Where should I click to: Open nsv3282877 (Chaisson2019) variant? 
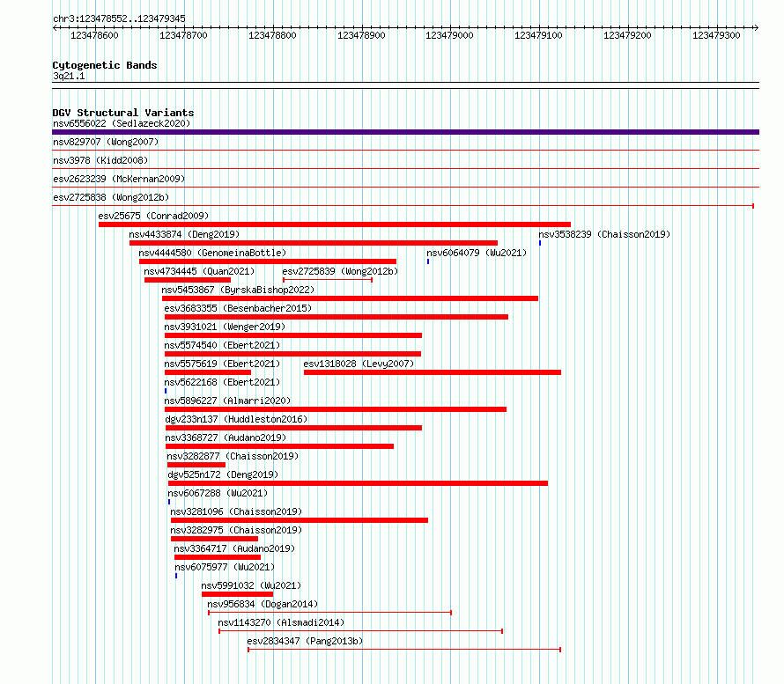click(233, 456)
